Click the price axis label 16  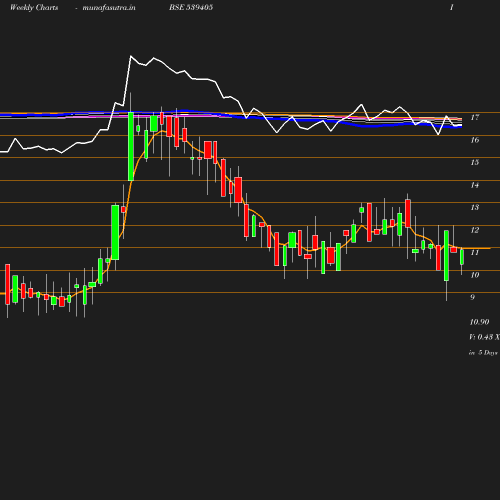(x=475, y=140)
